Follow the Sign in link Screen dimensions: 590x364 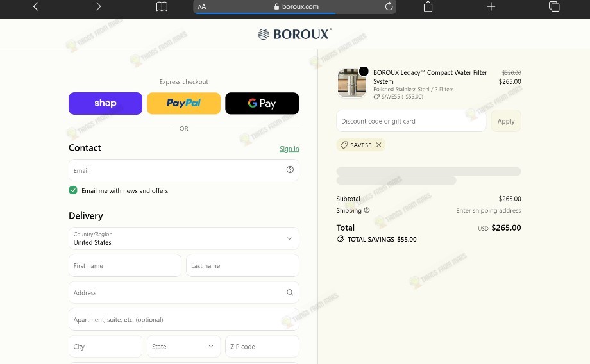(x=289, y=149)
